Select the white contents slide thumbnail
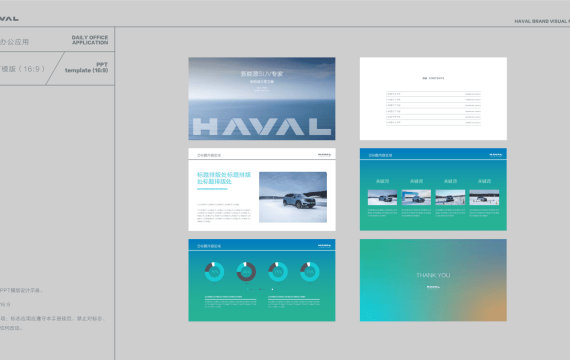The width and height of the screenshot is (570, 360). pyautogui.click(x=433, y=99)
